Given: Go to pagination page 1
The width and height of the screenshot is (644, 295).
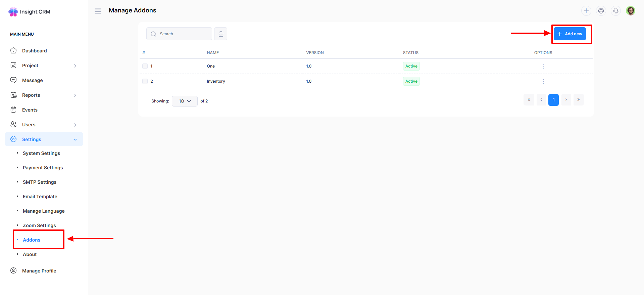Looking at the screenshot, I should point(553,100).
